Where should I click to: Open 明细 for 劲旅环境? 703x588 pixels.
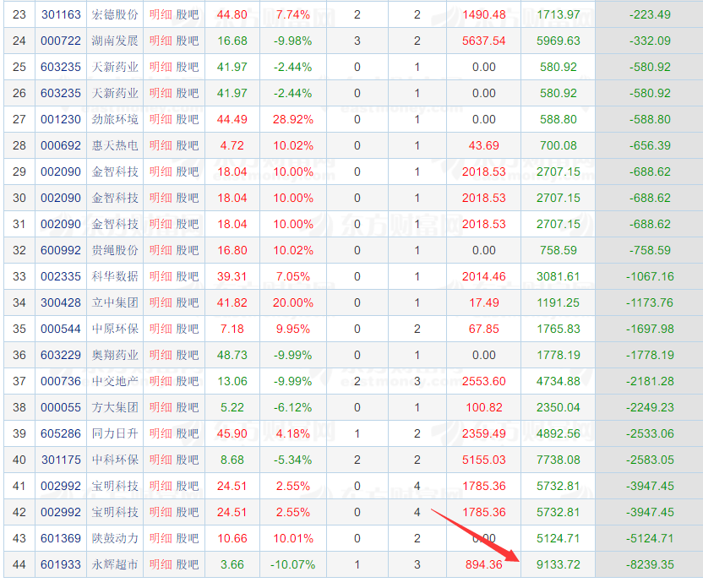coord(161,119)
